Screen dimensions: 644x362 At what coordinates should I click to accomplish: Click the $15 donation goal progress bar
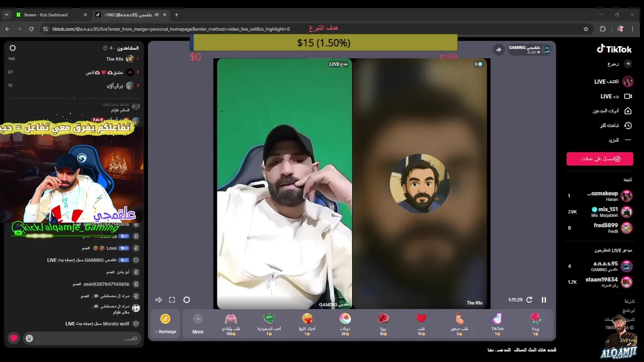click(x=325, y=43)
